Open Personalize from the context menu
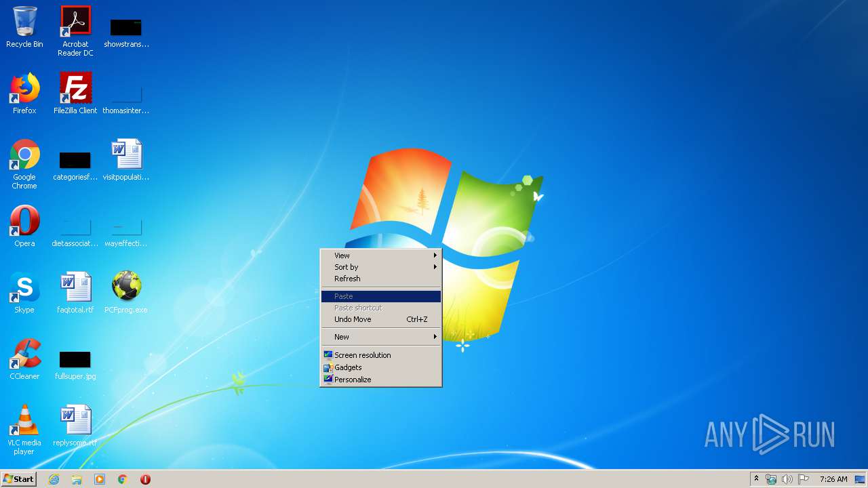The image size is (868, 488). click(x=381, y=380)
